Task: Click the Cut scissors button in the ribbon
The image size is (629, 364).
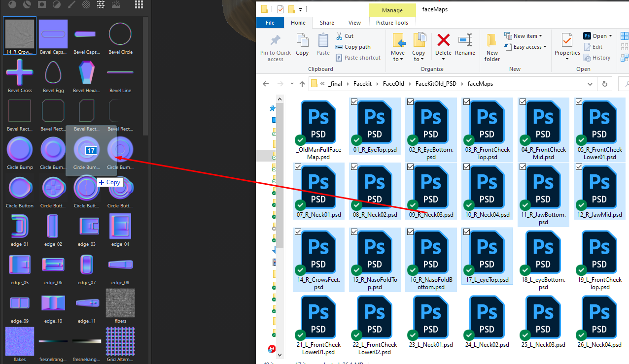Action: point(345,36)
